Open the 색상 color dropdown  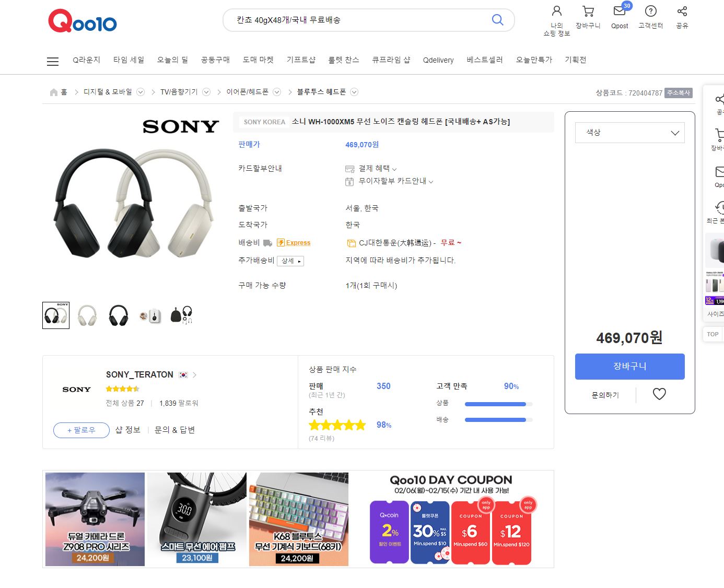(x=629, y=133)
